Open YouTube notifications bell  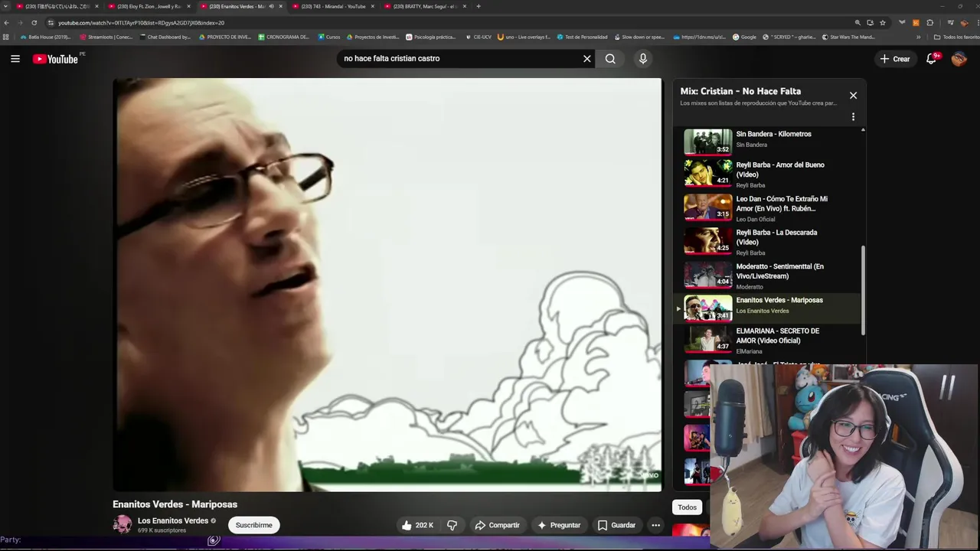tap(932, 58)
